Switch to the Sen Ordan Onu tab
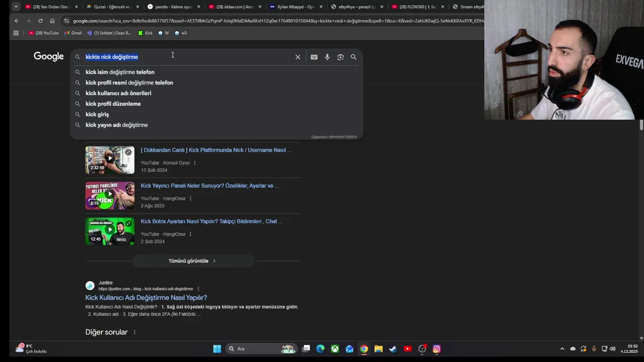The height and width of the screenshot is (362, 644). click(x=51, y=7)
